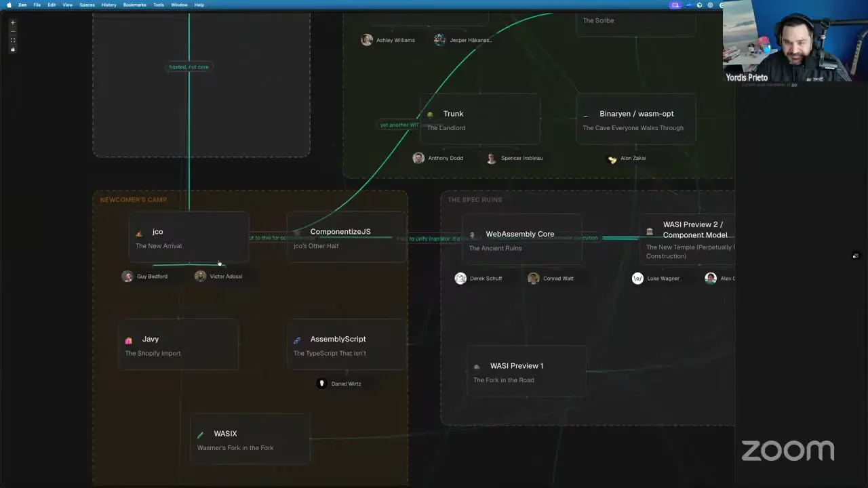Click the 'NEWCOMER'S CAMP' group label

point(134,200)
